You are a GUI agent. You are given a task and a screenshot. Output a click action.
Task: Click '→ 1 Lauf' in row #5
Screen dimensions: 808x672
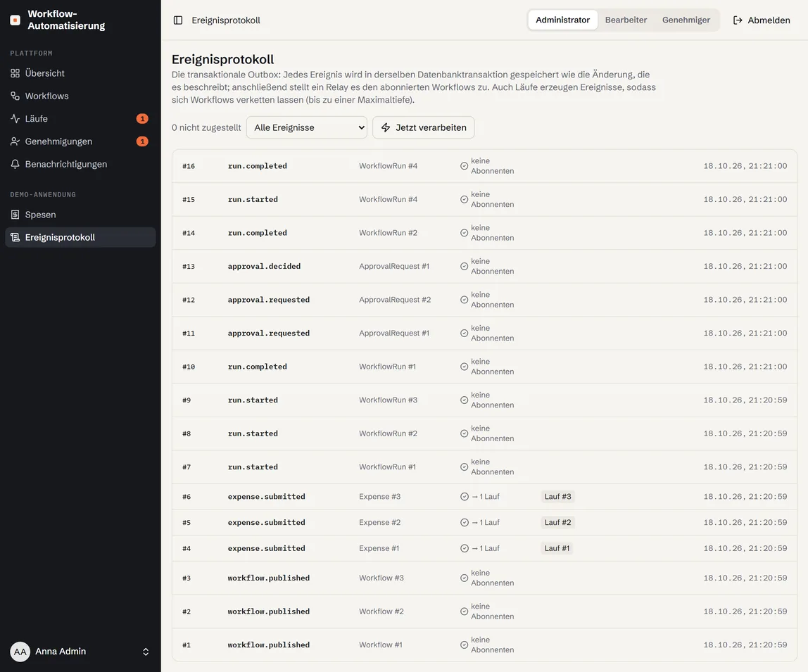point(486,522)
